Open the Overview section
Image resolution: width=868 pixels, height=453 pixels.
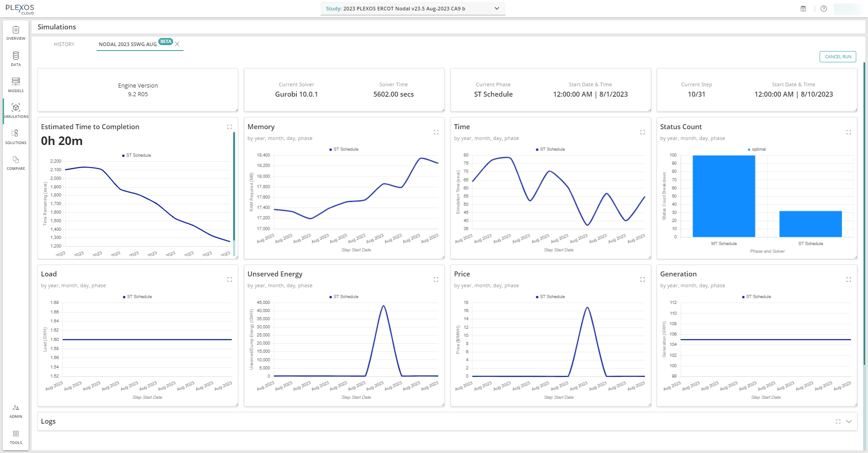tap(16, 33)
